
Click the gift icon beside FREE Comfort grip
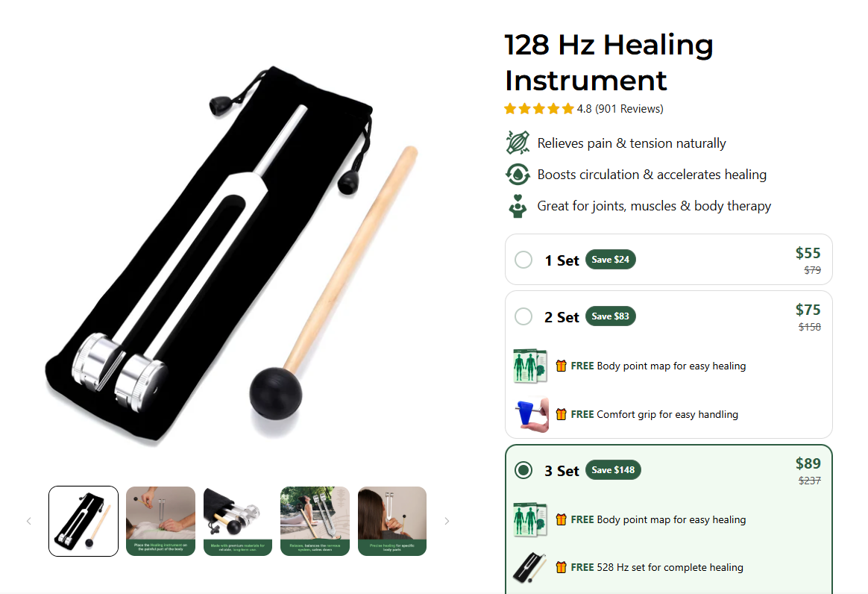coord(561,414)
